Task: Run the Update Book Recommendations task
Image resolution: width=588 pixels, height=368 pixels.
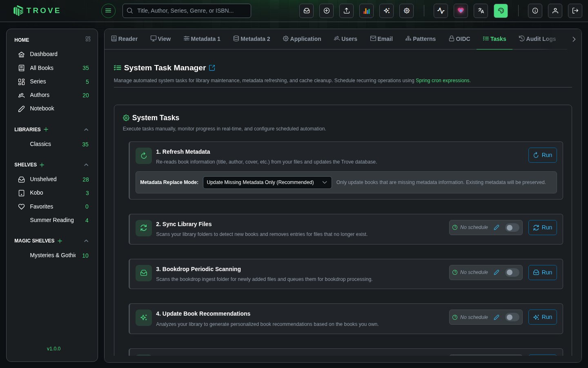Action: (543, 317)
